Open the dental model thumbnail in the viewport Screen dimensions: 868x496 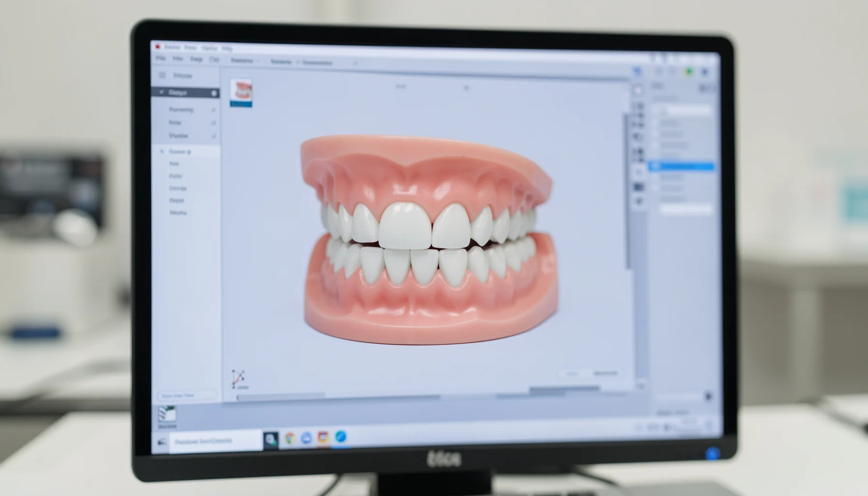241,93
